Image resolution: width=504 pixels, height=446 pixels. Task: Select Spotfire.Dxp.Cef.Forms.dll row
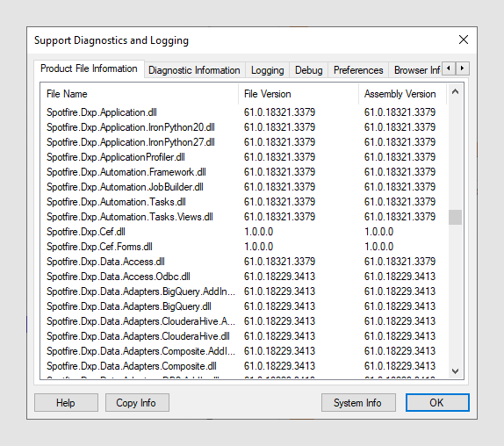tap(243, 247)
